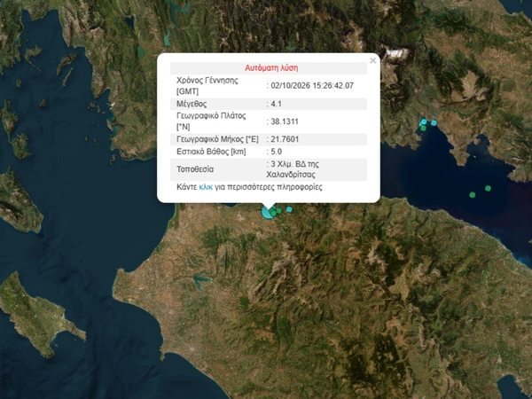Click the 'Χρόνος Γέννησης [GMT]' label
This screenshot has height=399, width=532.
pos(207,86)
